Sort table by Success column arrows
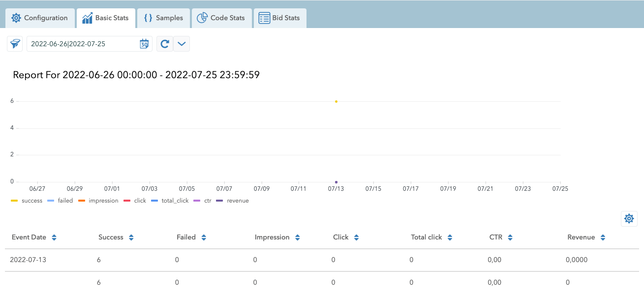This screenshot has height=296, width=644. [x=131, y=237]
